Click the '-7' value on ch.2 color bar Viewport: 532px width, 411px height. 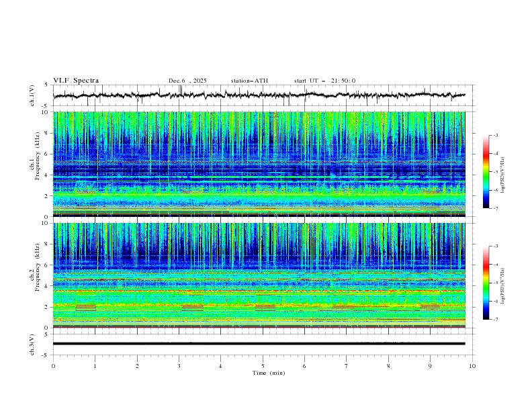(495, 320)
